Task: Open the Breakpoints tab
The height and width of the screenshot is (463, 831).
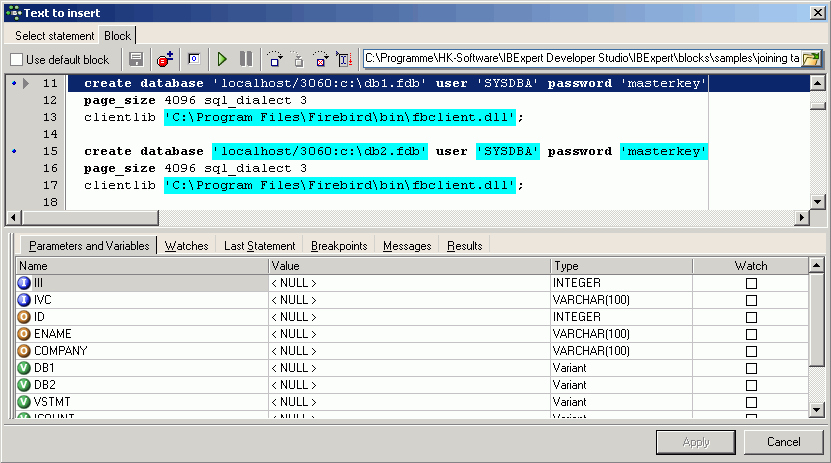Action: 339,246
